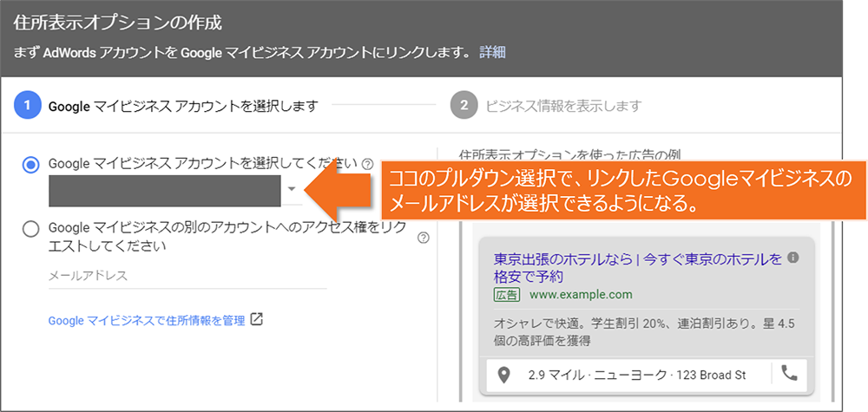Click the map pin location icon

click(x=503, y=376)
